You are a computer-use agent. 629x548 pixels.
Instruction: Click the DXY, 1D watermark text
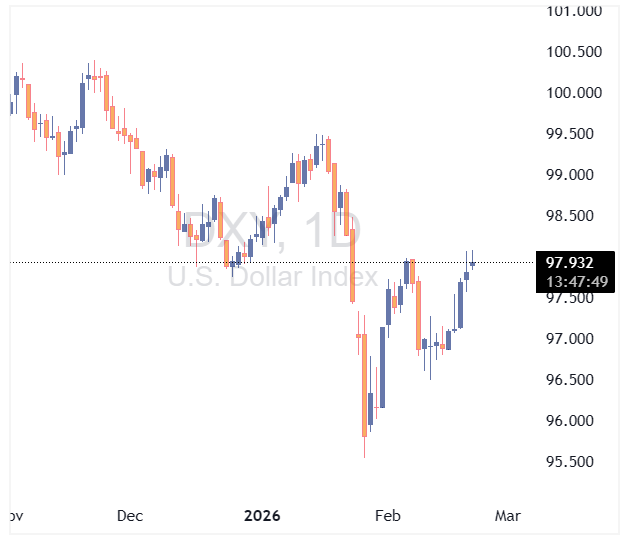click(x=260, y=233)
